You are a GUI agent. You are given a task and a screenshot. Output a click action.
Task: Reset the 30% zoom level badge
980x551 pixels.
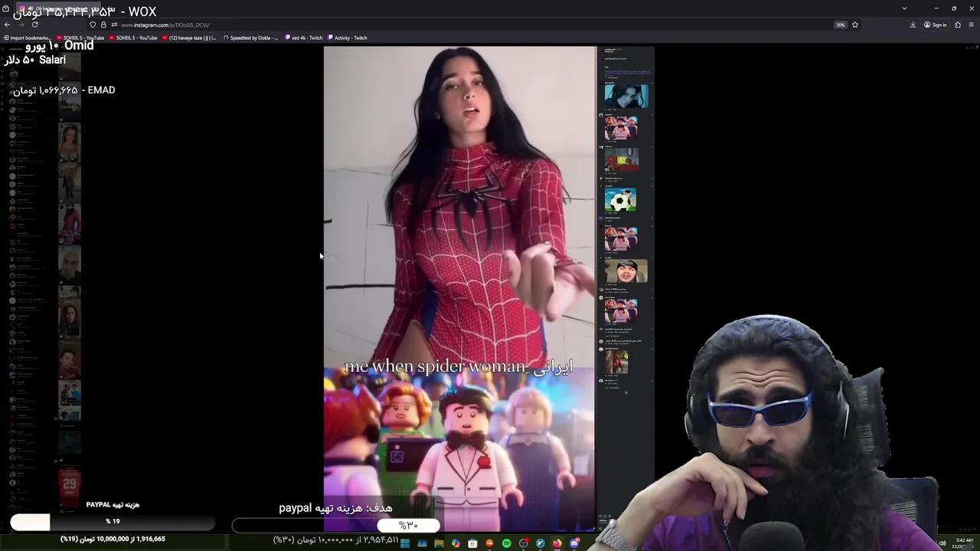pos(840,24)
